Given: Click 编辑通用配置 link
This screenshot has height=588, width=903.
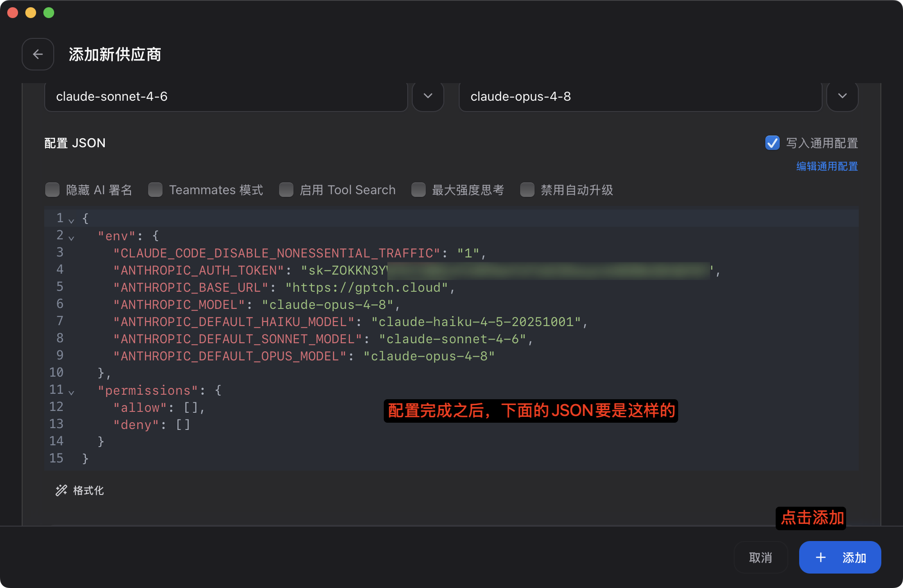Looking at the screenshot, I should point(827,166).
